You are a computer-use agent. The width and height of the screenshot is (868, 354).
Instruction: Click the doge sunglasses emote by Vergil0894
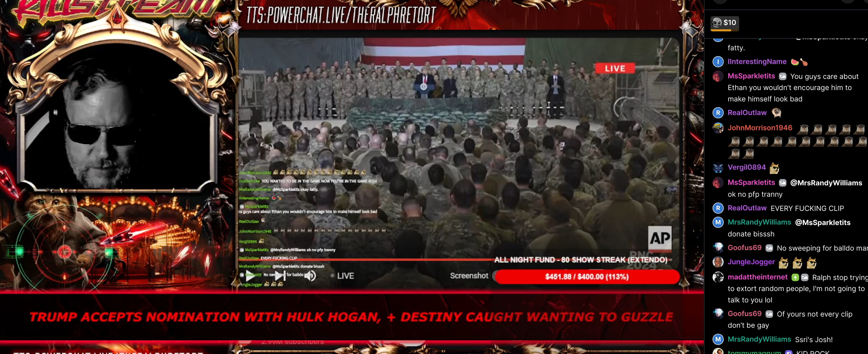774,168
